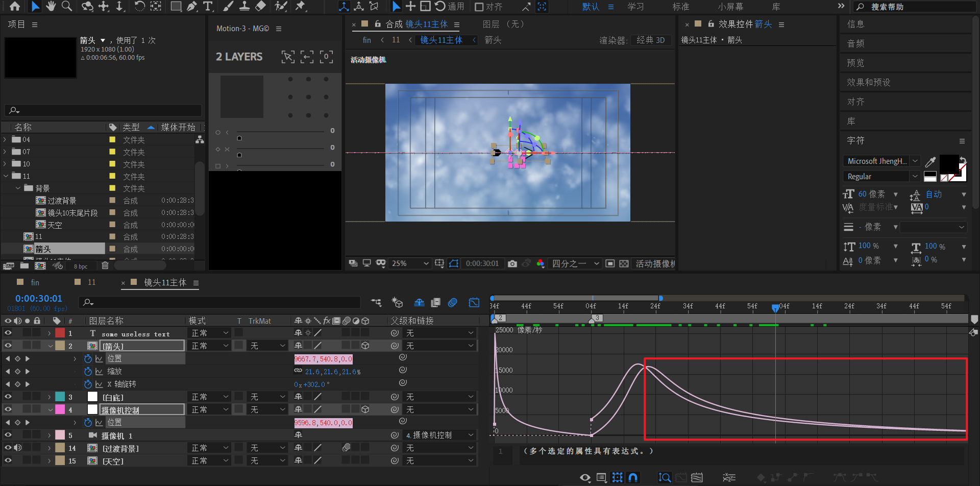
Task: Open the Regular font style dropdown
Action: pos(881,177)
